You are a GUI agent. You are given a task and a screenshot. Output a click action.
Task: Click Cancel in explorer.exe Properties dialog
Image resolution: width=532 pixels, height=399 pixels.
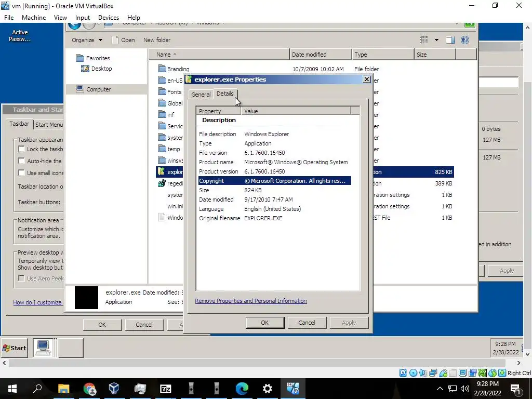(307, 323)
